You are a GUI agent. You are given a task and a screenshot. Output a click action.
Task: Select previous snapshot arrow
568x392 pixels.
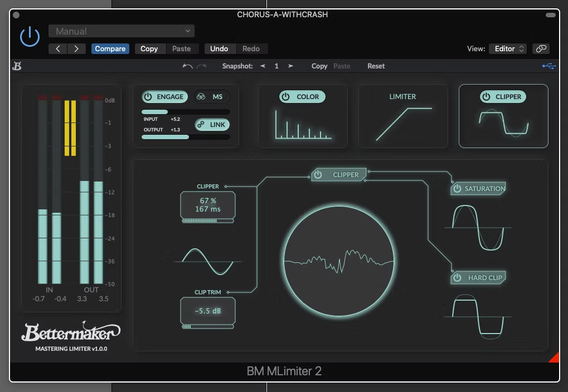[x=263, y=66]
